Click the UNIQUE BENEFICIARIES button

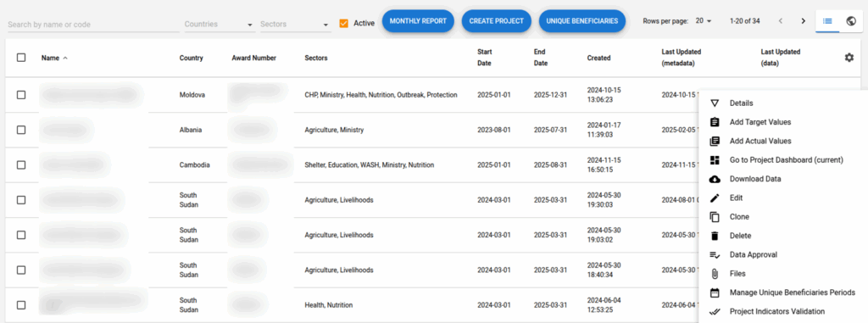pos(581,21)
